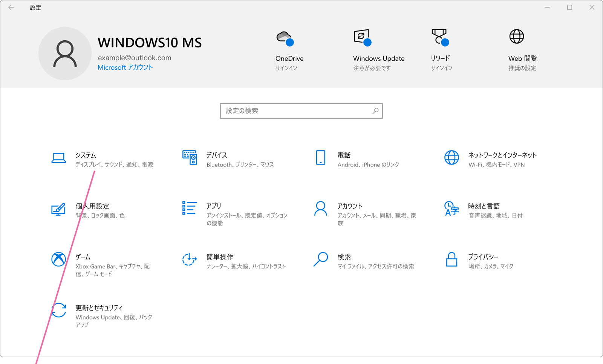Open the デバイス keyboard and speaker icon
This screenshot has height=364, width=603.
190,157
